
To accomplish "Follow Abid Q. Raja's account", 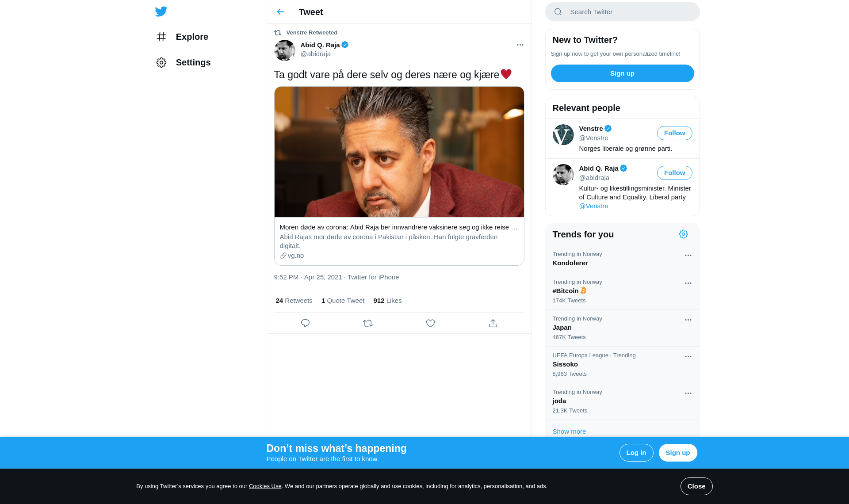I will tap(674, 173).
